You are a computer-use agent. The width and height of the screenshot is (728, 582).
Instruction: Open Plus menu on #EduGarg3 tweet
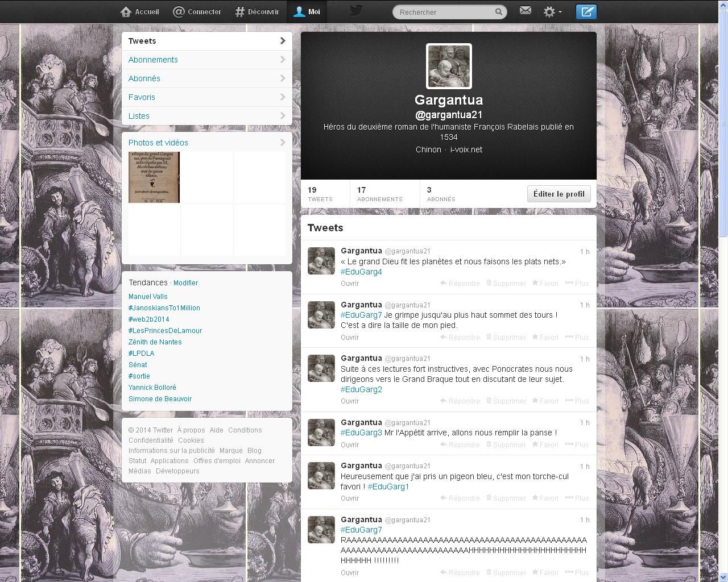(577, 444)
